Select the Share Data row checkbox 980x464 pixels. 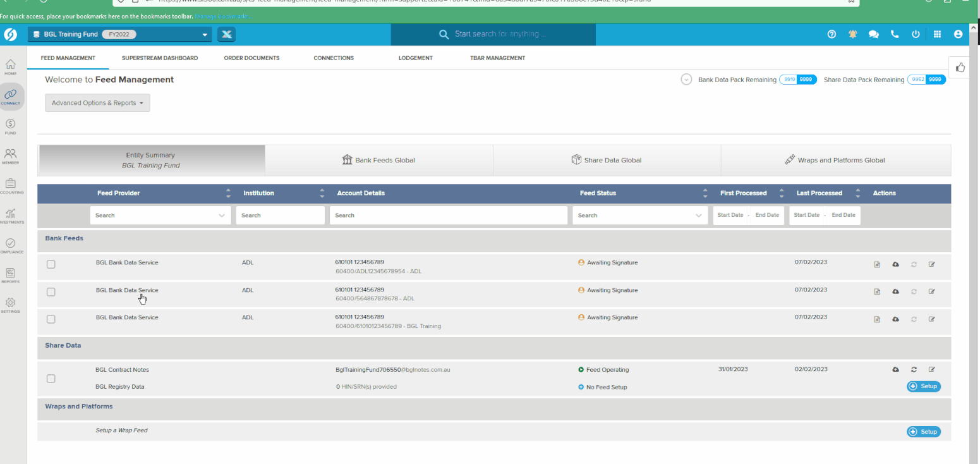pyautogui.click(x=51, y=379)
